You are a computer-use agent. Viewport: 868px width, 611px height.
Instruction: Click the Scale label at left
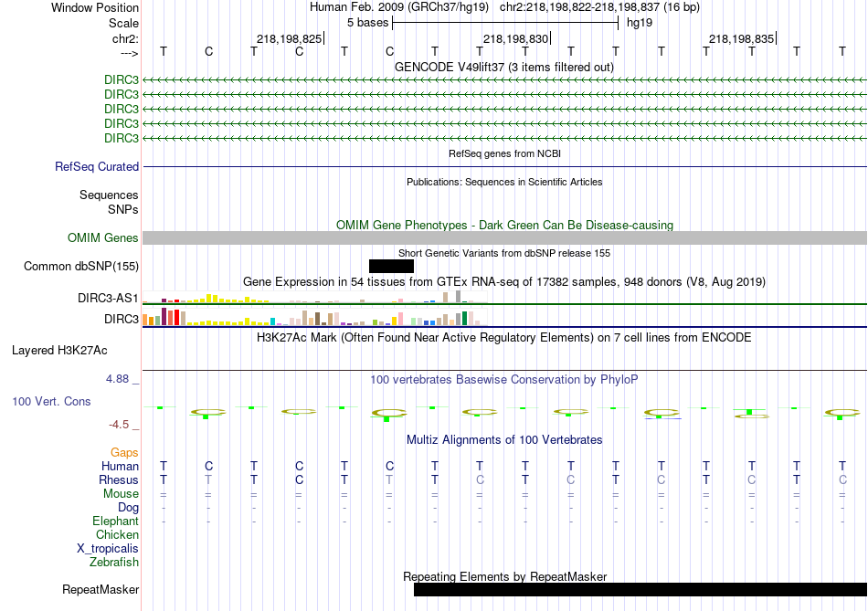point(123,23)
